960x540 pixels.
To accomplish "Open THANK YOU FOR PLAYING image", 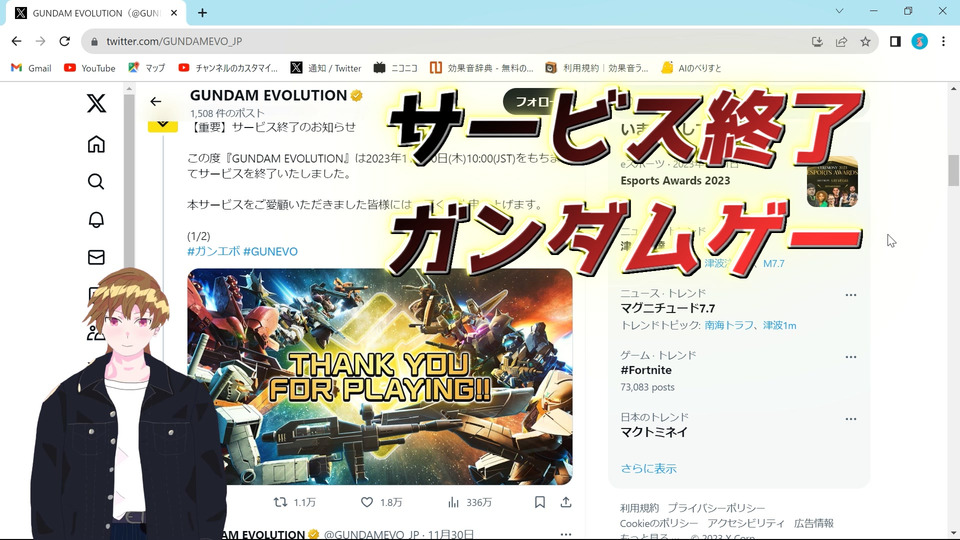I will (380, 377).
